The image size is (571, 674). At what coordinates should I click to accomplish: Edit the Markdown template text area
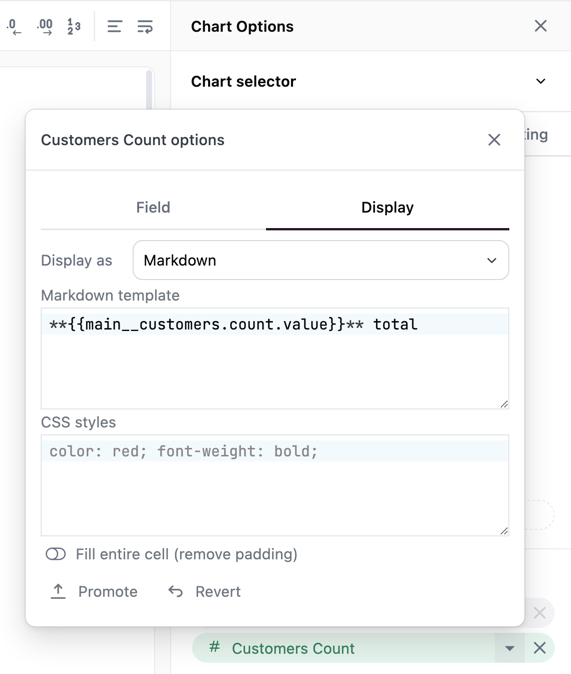coord(275,358)
